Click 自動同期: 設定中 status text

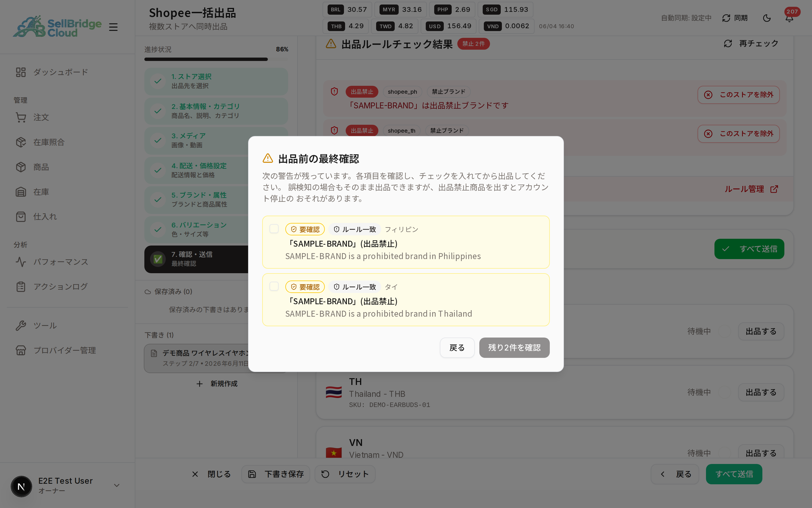click(686, 18)
